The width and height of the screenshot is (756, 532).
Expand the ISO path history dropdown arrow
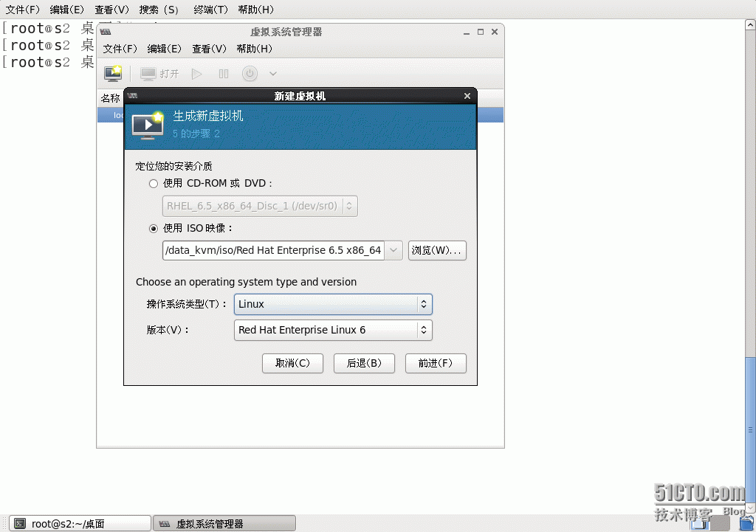(394, 251)
